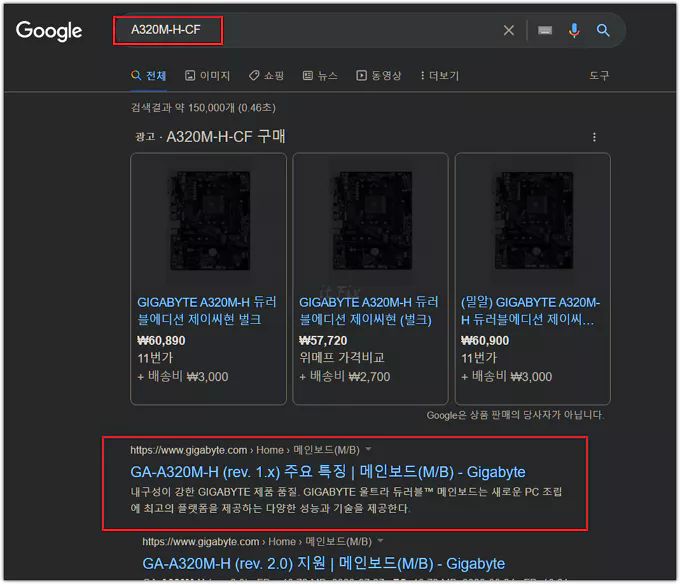Click the gigabyte.com URL breadcrumb above the rev. 2.0 result
Viewport: 680px width, 584px height.
tap(257, 542)
